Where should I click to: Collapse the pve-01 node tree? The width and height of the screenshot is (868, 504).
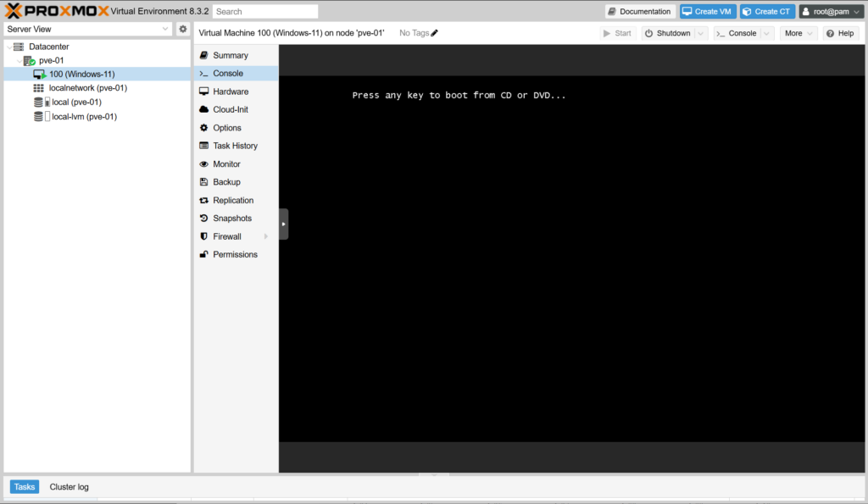(20, 61)
